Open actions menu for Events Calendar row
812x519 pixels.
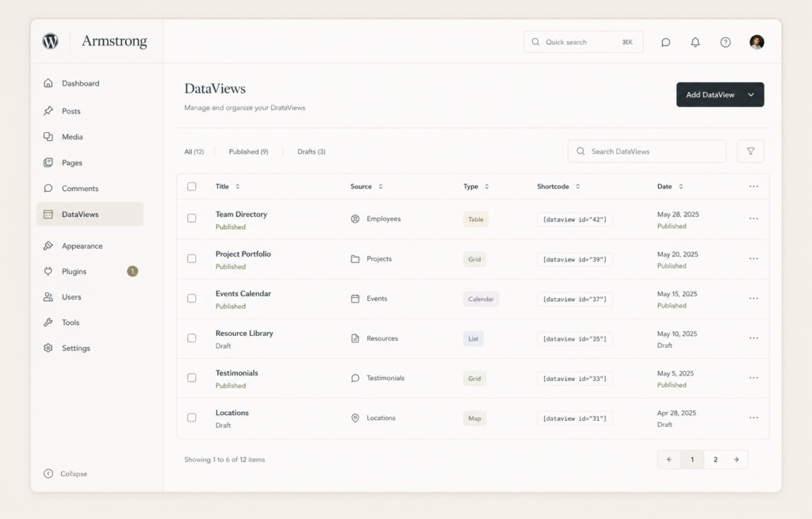click(753, 299)
